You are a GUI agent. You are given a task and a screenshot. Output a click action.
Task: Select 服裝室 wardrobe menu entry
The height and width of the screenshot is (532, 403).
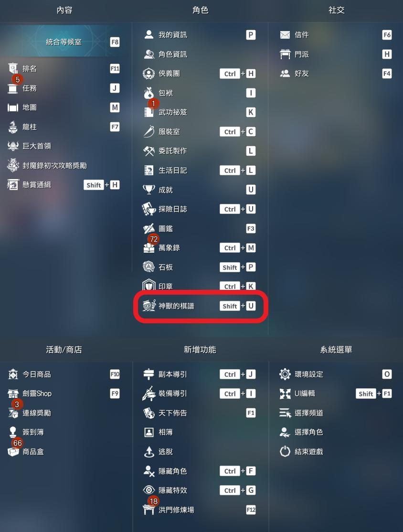pos(200,131)
